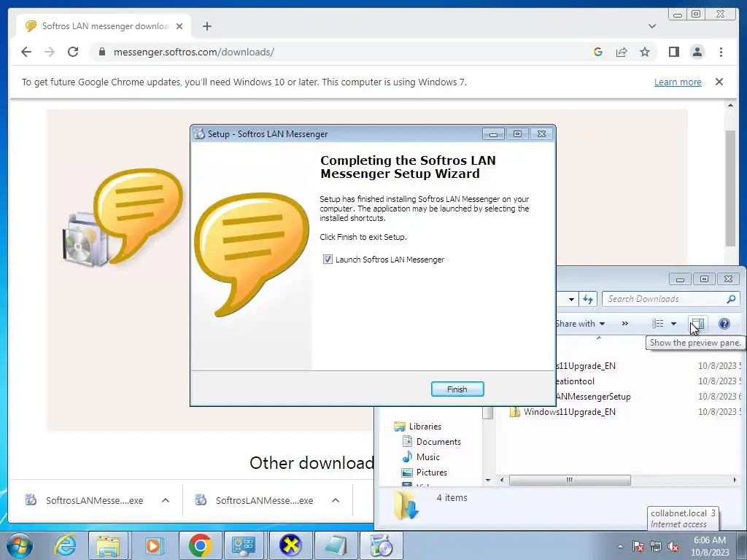This screenshot has height=560, width=747.
Task: Select Softros LAN messenger download tab
Action: [104, 26]
